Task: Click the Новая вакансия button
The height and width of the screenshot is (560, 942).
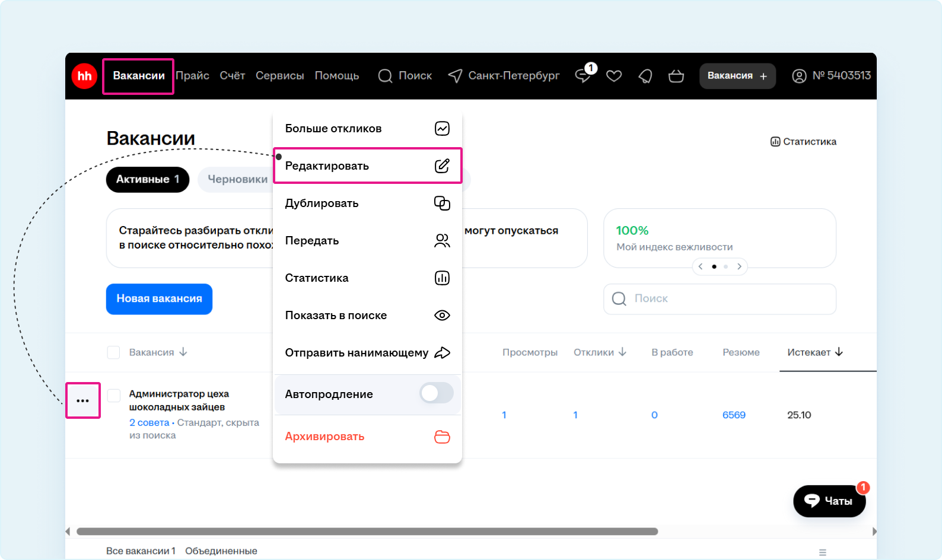Action: pos(159,299)
